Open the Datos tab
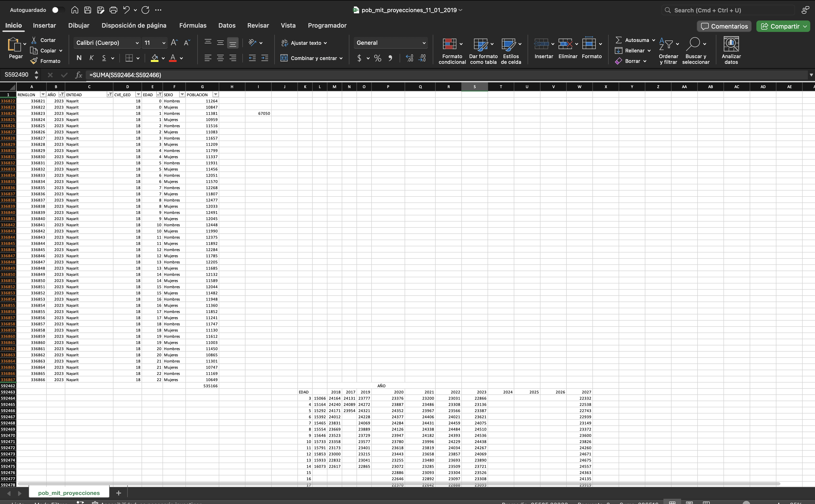 227,25
